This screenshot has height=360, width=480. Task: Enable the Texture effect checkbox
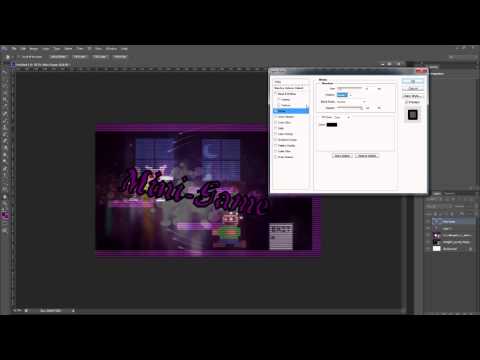click(279, 105)
